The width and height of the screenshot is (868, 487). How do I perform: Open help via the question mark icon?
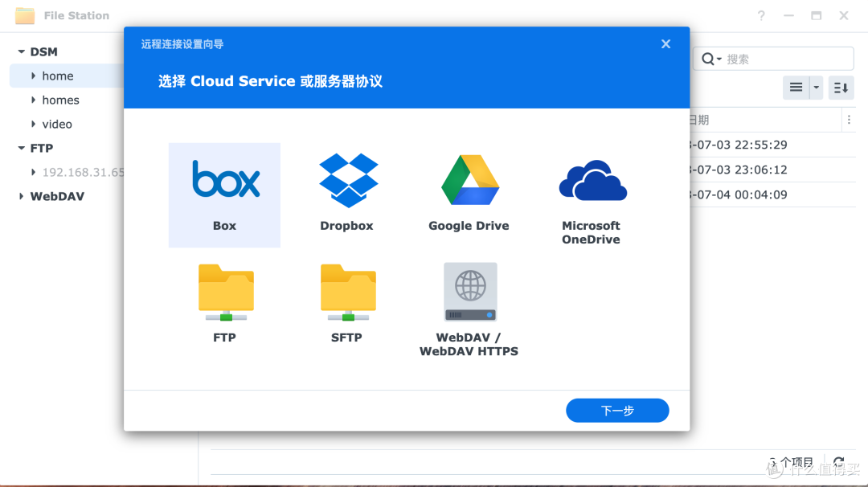click(760, 15)
